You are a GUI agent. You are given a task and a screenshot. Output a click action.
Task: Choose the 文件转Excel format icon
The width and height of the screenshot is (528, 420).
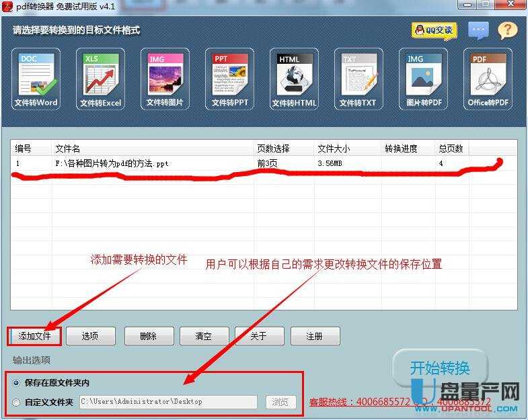(100, 79)
